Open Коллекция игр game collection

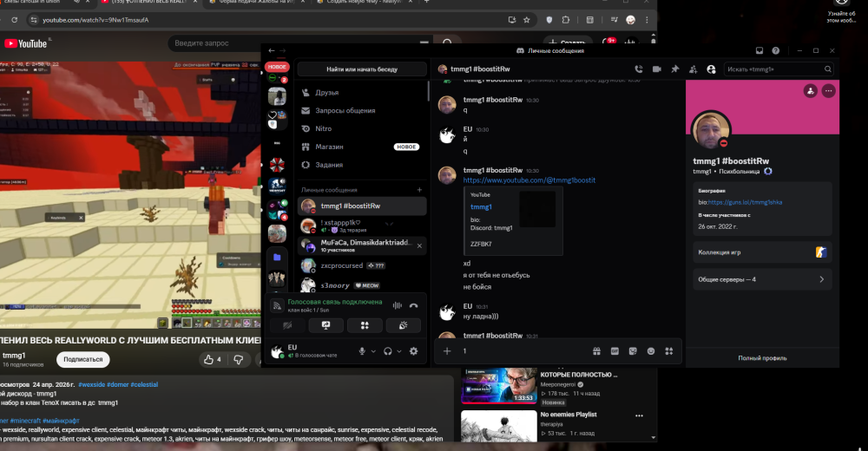(762, 252)
